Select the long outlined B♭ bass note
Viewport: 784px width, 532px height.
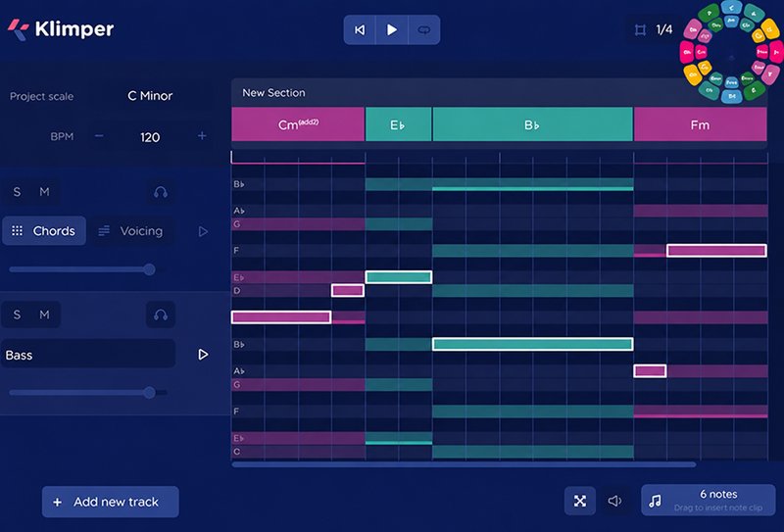click(x=533, y=344)
